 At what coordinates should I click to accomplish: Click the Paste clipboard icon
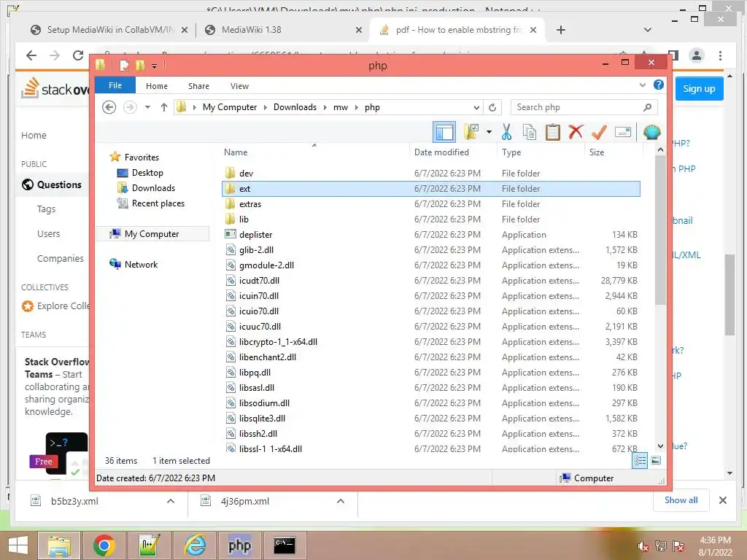point(553,132)
